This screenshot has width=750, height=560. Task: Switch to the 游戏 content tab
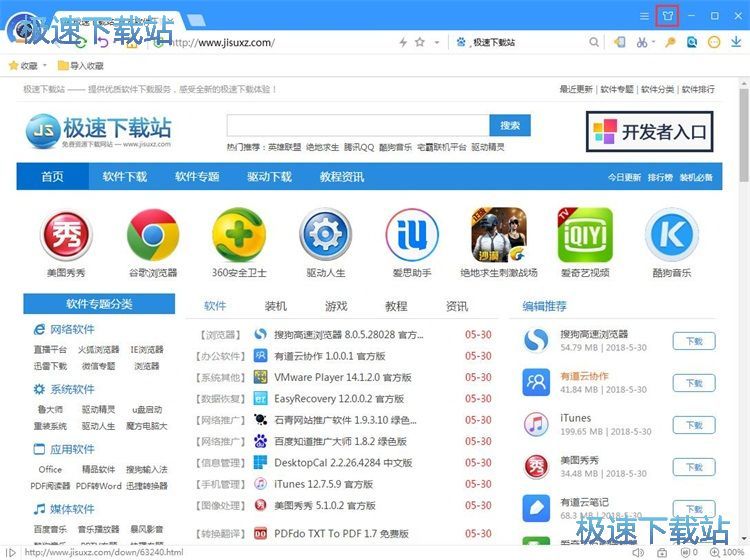[x=336, y=306]
